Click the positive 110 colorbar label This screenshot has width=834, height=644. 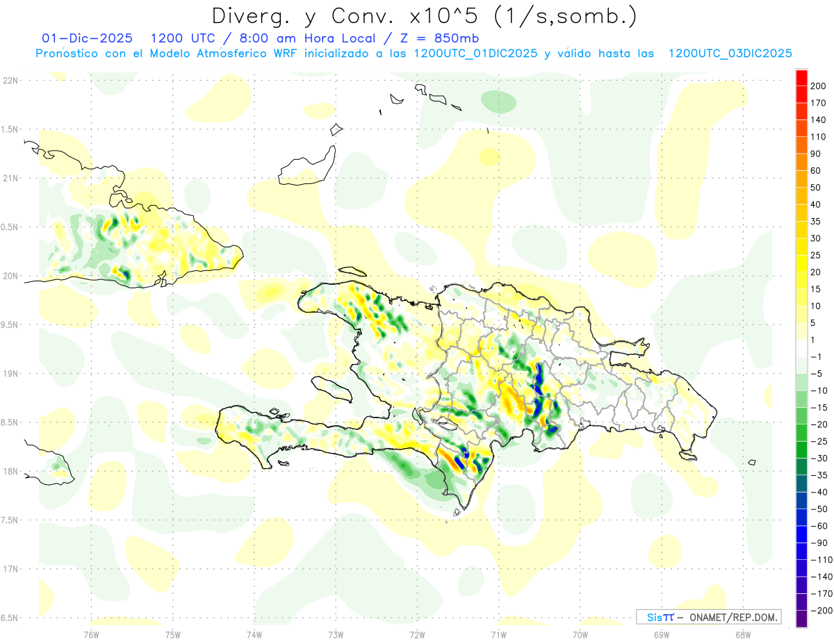[818, 137]
